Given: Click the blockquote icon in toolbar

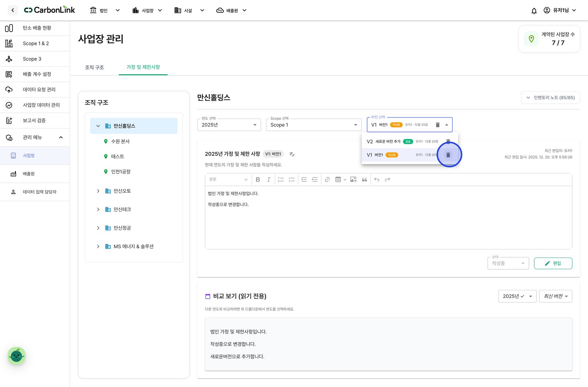Looking at the screenshot, I should click(364, 180).
